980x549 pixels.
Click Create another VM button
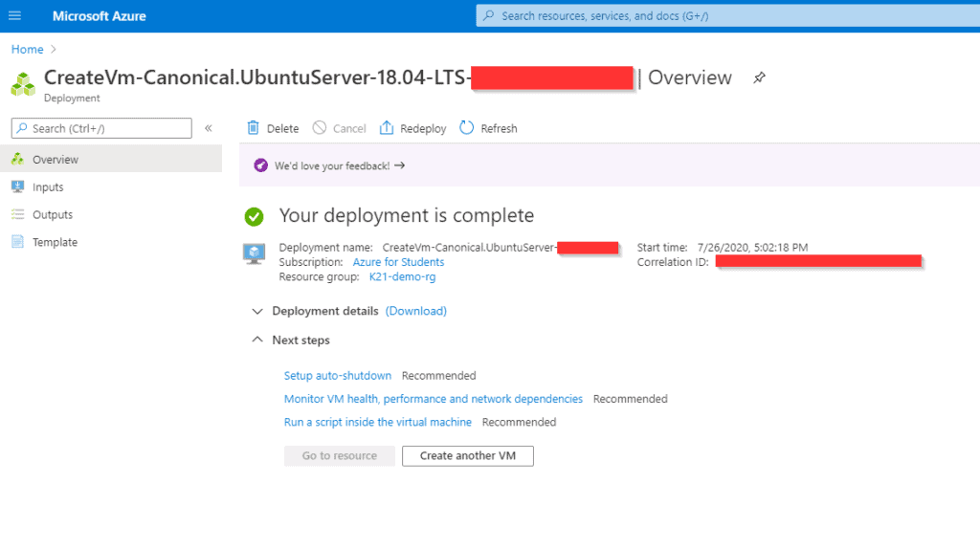coord(467,456)
